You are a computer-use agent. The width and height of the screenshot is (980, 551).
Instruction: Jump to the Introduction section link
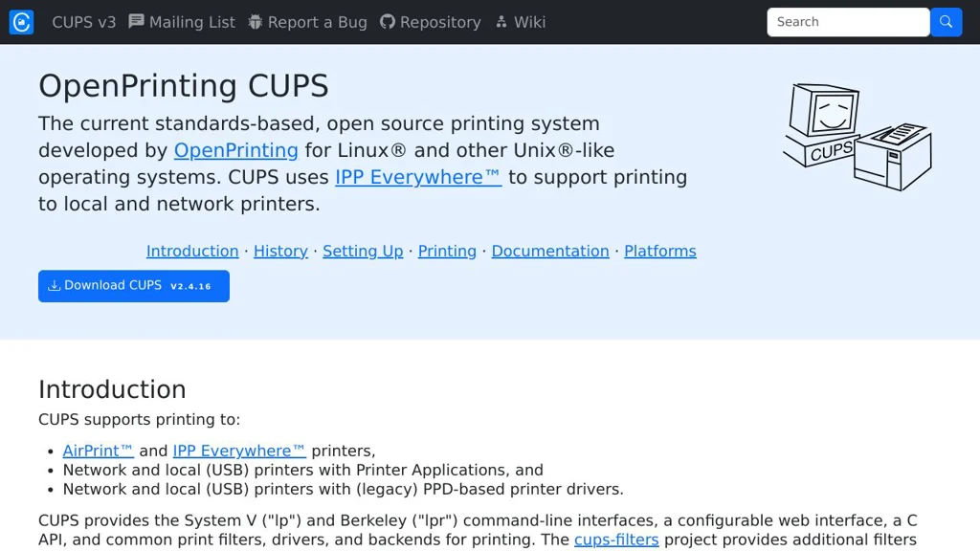[192, 252]
